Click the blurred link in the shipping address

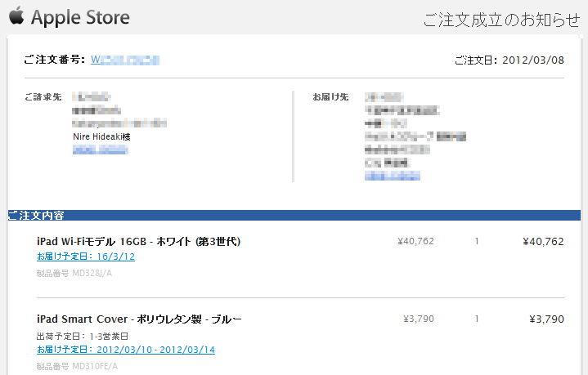pyautogui.click(x=393, y=176)
